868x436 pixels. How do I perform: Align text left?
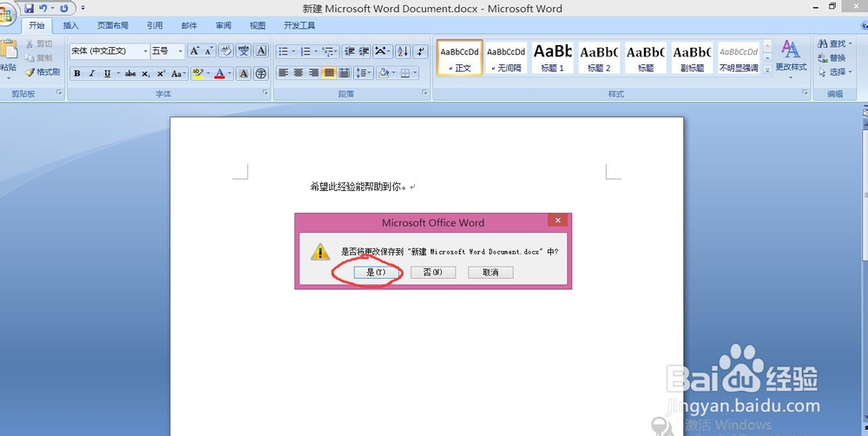[283, 73]
